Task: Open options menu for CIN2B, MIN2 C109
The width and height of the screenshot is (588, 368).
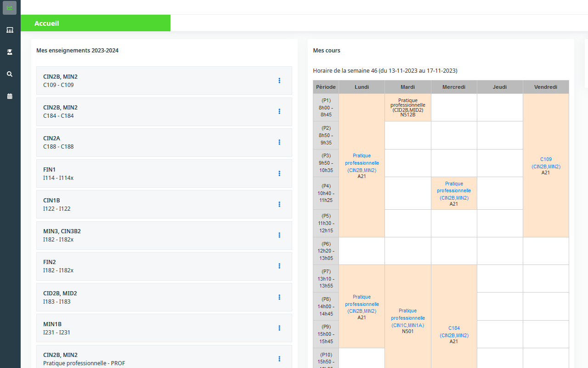Action: 279,80
